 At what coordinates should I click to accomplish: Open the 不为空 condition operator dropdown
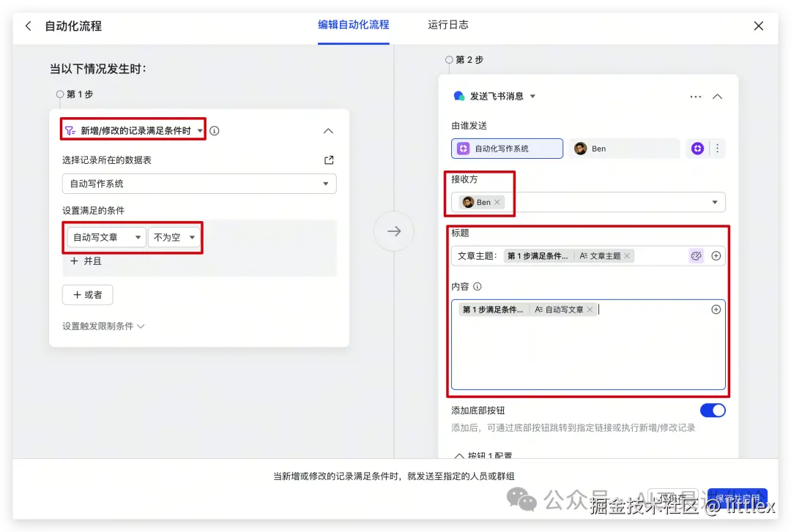174,237
